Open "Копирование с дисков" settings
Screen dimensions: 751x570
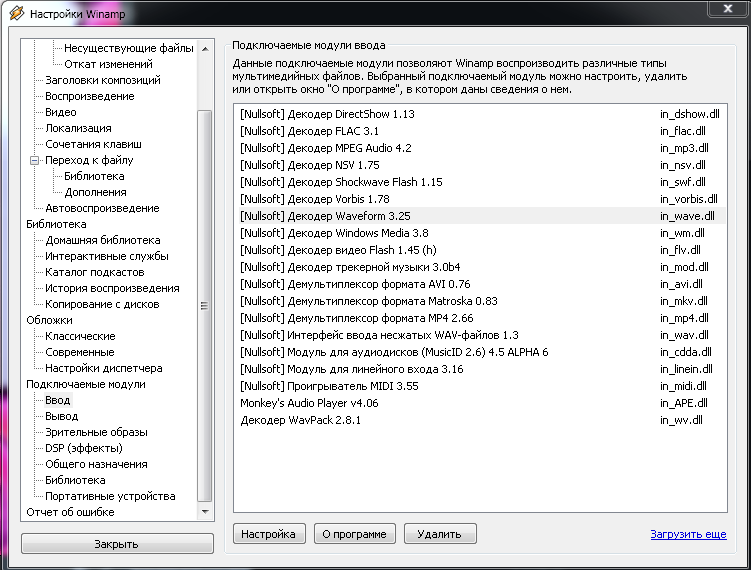tap(102, 305)
